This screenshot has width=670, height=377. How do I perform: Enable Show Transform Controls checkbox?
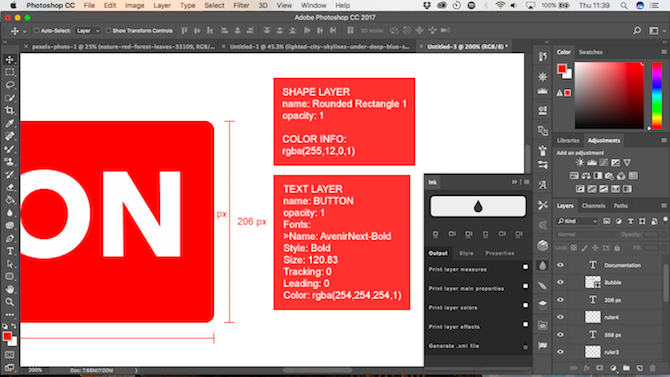click(108, 31)
